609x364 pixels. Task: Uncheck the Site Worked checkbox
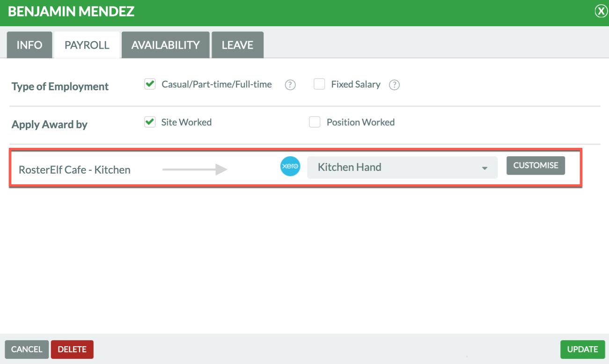coord(150,122)
